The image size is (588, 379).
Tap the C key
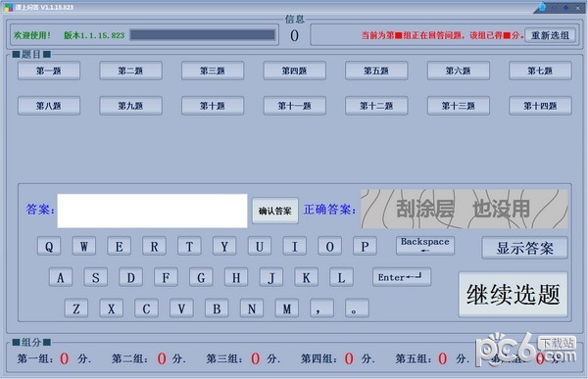147,308
